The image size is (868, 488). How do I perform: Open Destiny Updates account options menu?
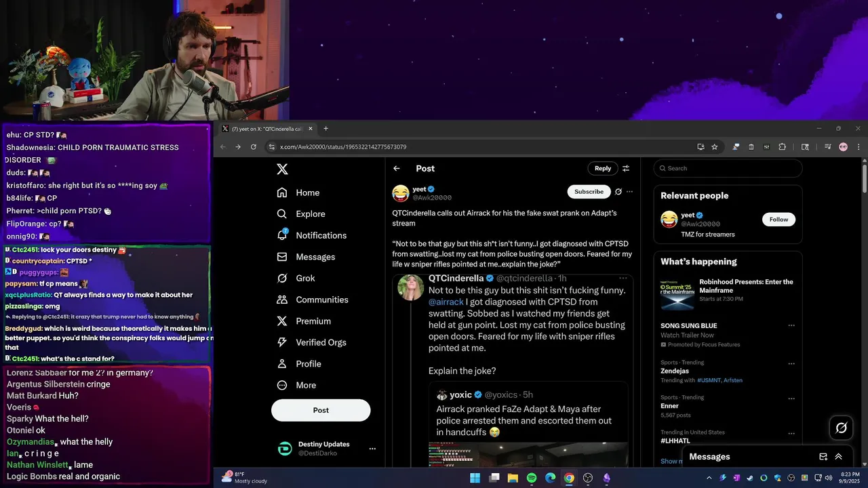pos(372,449)
